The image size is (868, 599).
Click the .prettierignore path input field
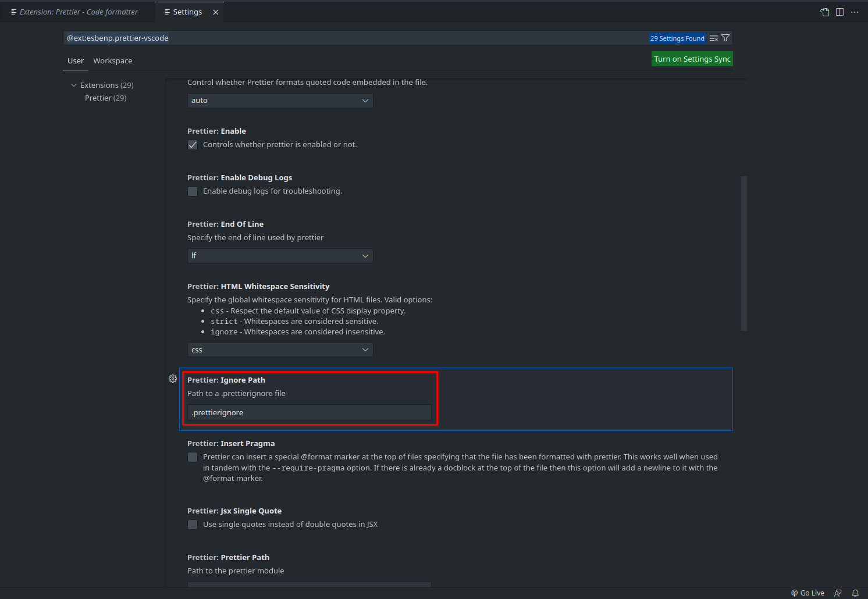point(309,412)
